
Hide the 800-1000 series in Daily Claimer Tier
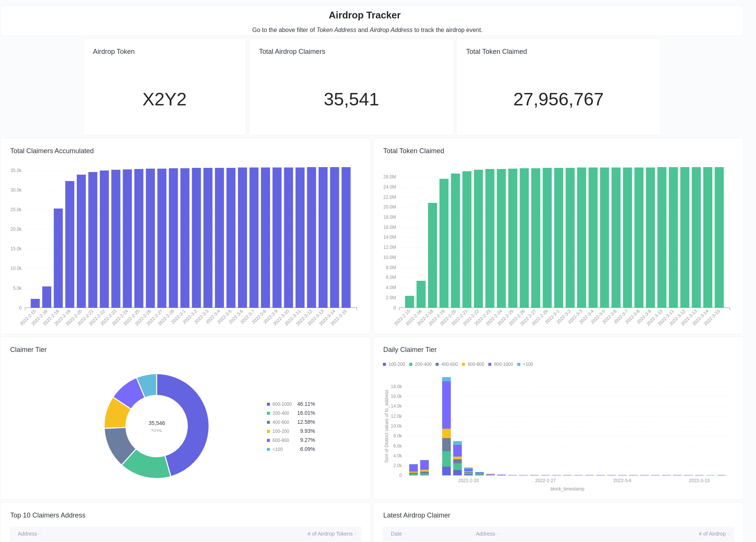click(491, 364)
